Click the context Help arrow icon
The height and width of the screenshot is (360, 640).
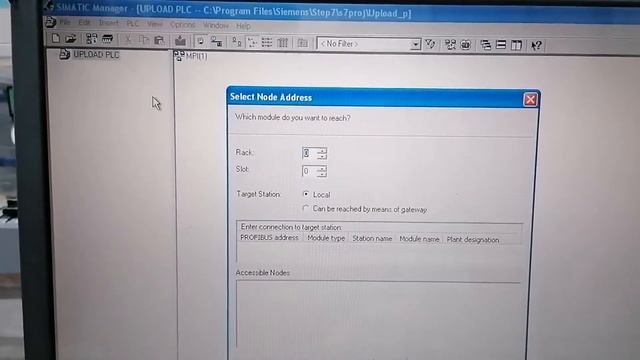(536, 45)
